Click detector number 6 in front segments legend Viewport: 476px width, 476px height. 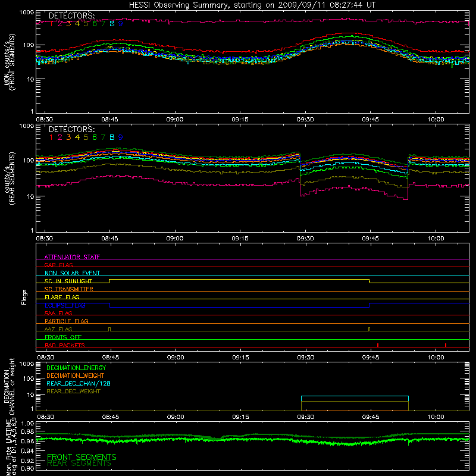95,24
